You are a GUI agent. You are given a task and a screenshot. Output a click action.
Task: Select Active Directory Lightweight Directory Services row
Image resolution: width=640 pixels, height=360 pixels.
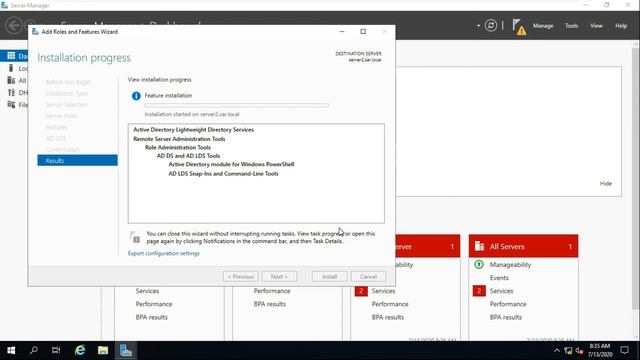(x=193, y=130)
